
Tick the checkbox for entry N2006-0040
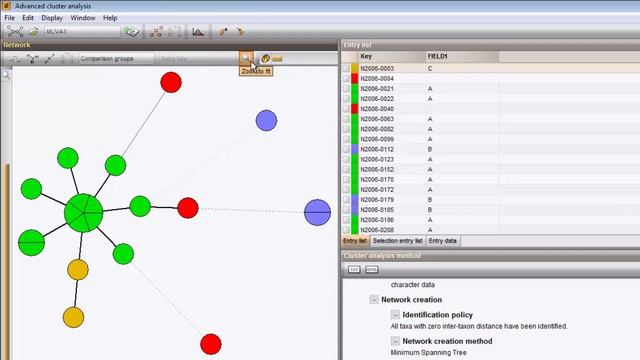346,109
